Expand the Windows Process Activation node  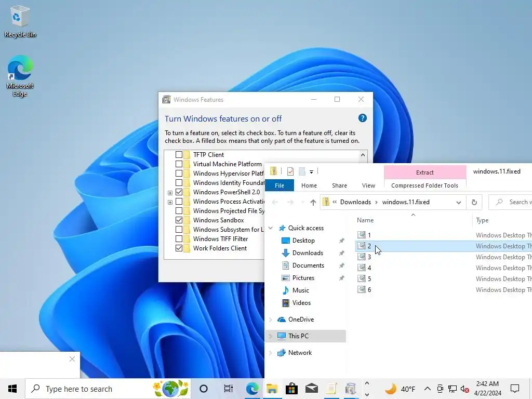point(170,202)
